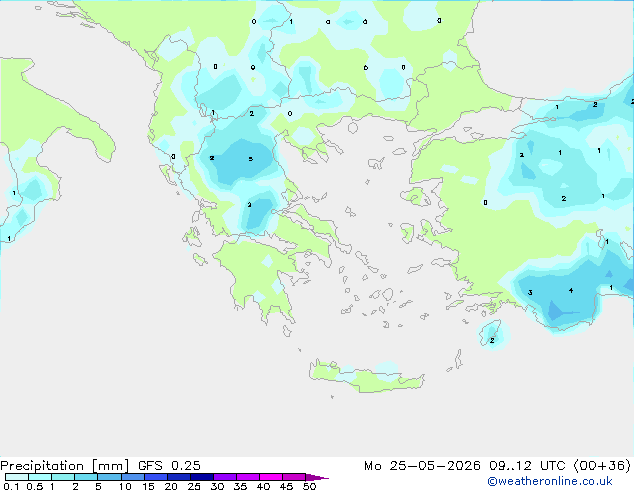Click the '4' precipitation value over southwest Turkey
This screenshot has width=634, height=490.
click(x=571, y=290)
